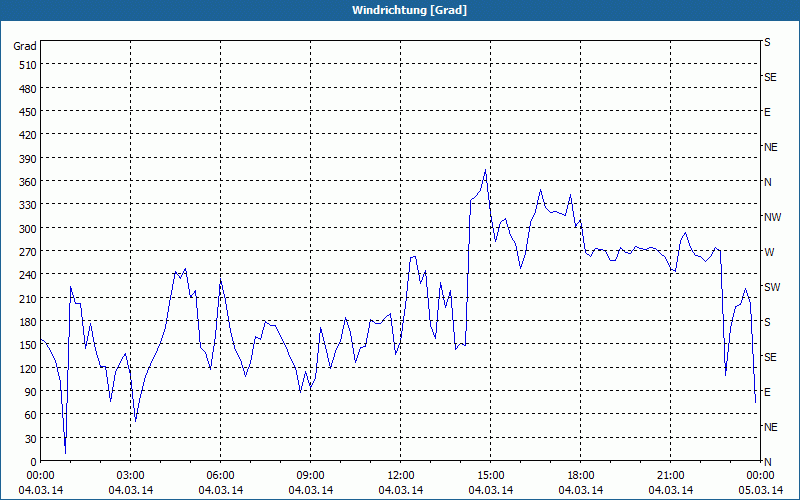Select the 120 degree axis label
800x500 pixels.
click(28, 368)
